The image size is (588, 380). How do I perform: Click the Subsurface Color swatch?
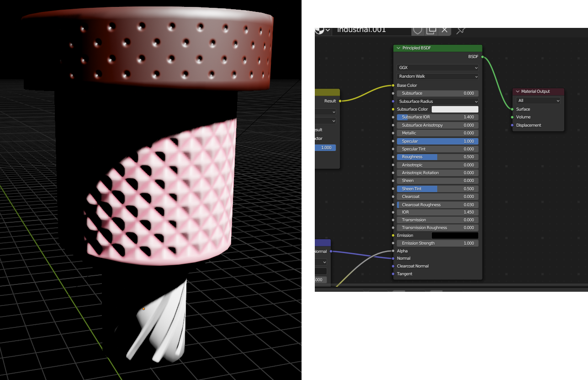(455, 109)
